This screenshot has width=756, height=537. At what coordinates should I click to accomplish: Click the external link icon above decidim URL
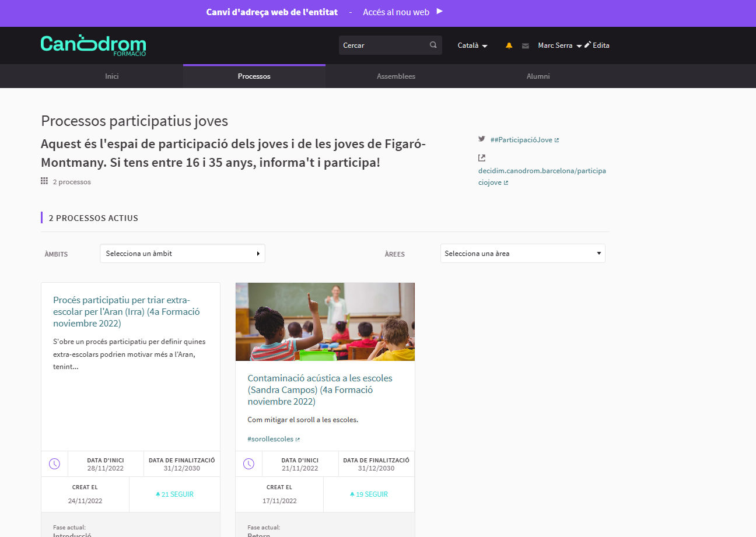pos(482,157)
